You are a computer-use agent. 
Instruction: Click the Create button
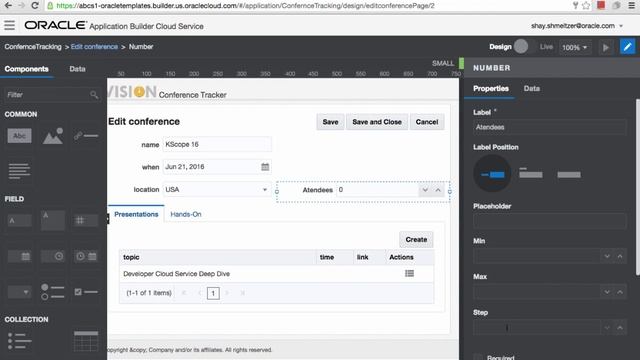click(416, 240)
